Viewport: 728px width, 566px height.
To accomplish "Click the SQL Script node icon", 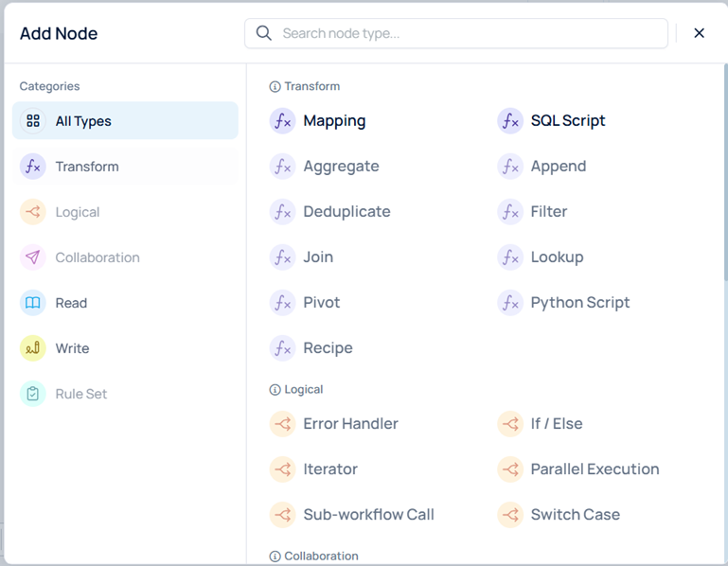I will [x=510, y=121].
